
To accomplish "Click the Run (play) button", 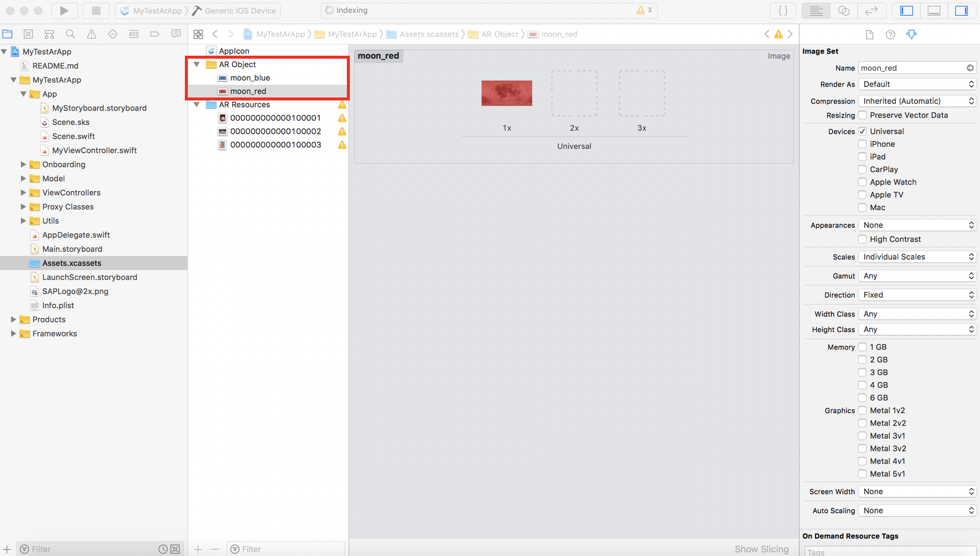I will click(64, 10).
